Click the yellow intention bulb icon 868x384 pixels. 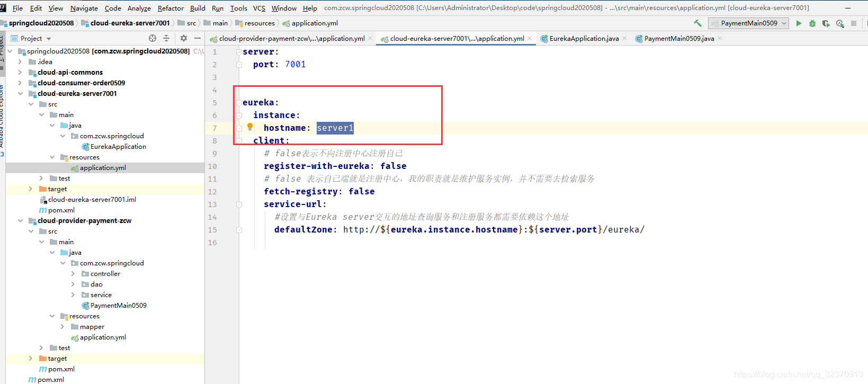250,127
